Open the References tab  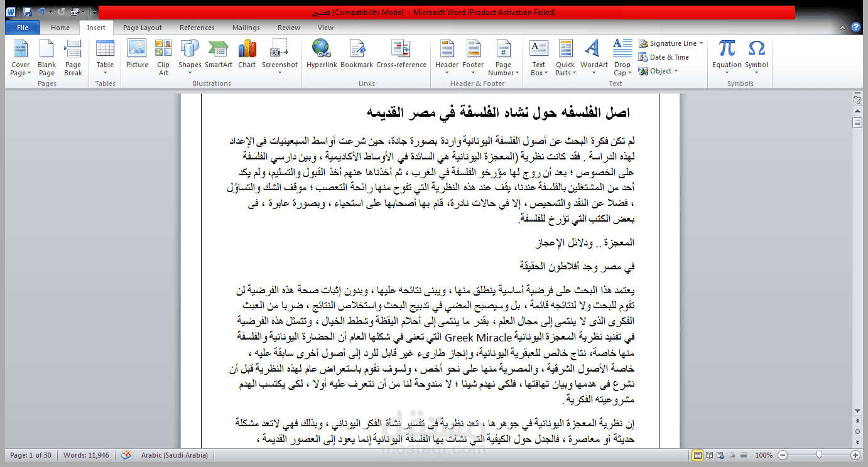pyautogui.click(x=197, y=28)
